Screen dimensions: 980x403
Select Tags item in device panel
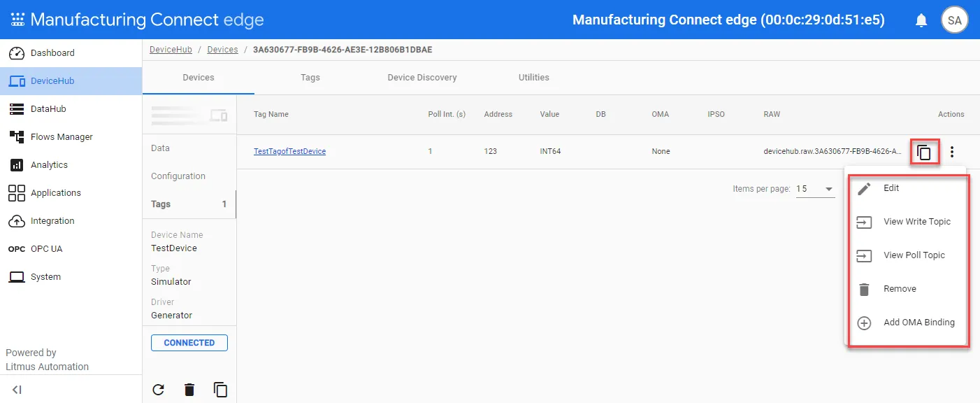click(189, 204)
